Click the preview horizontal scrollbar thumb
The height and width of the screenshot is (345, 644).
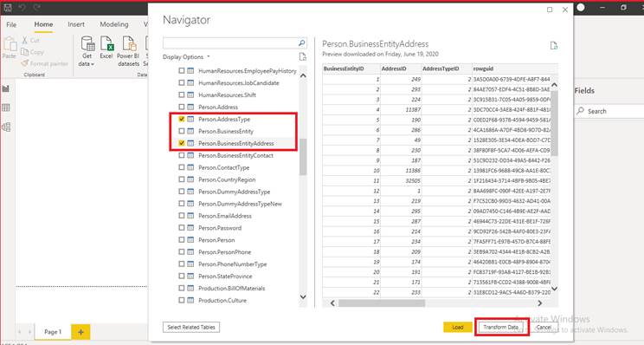point(382,303)
